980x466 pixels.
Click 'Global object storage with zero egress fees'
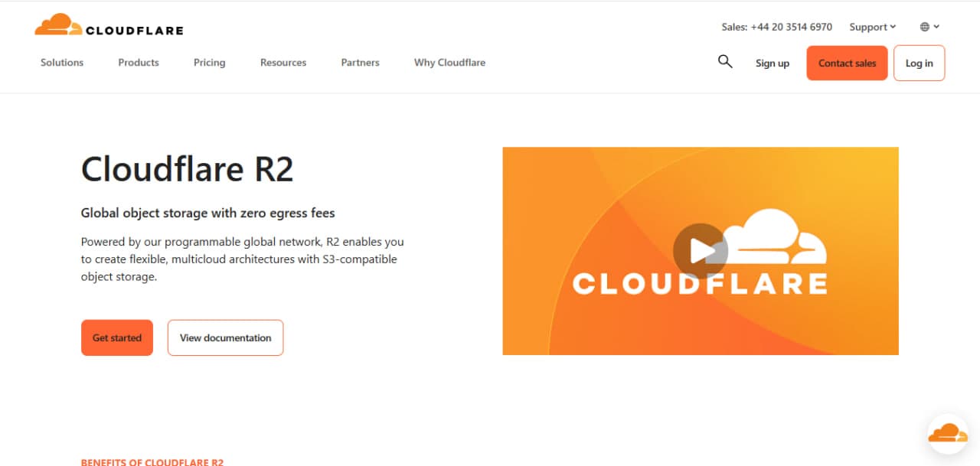207,213
